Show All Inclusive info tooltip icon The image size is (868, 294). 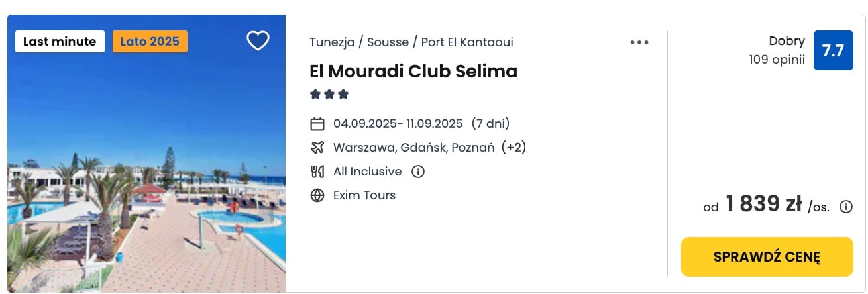(x=418, y=171)
